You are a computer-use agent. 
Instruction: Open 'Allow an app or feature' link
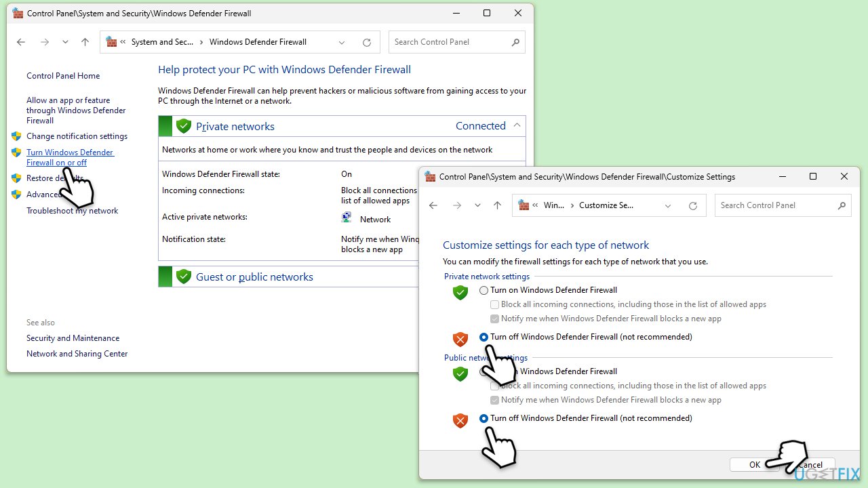pyautogui.click(x=76, y=110)
